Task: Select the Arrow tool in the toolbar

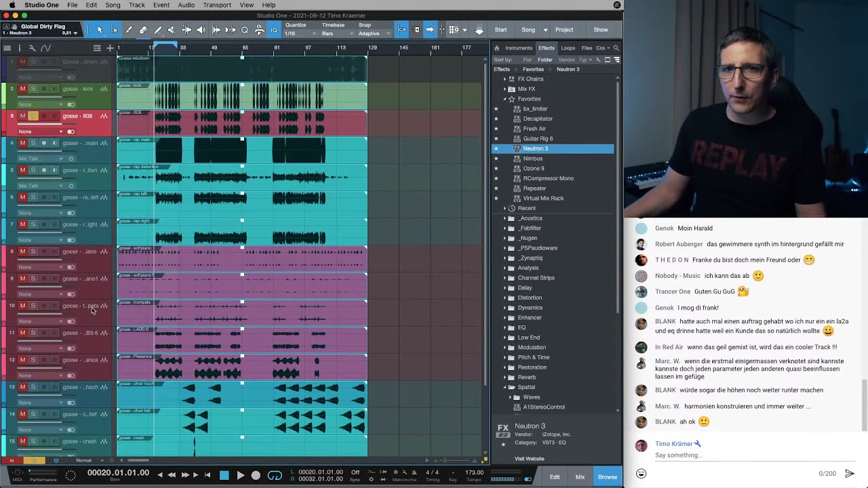Action: coord(100,30)
